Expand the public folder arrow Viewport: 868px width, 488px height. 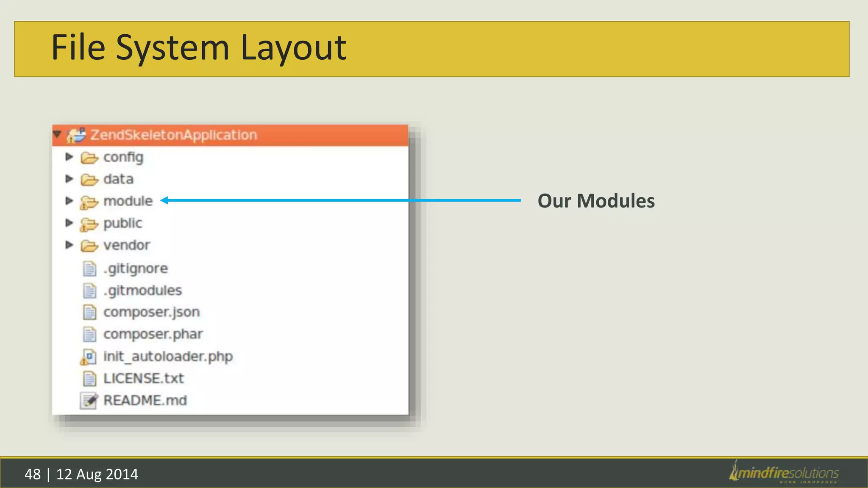pos(69,223)
